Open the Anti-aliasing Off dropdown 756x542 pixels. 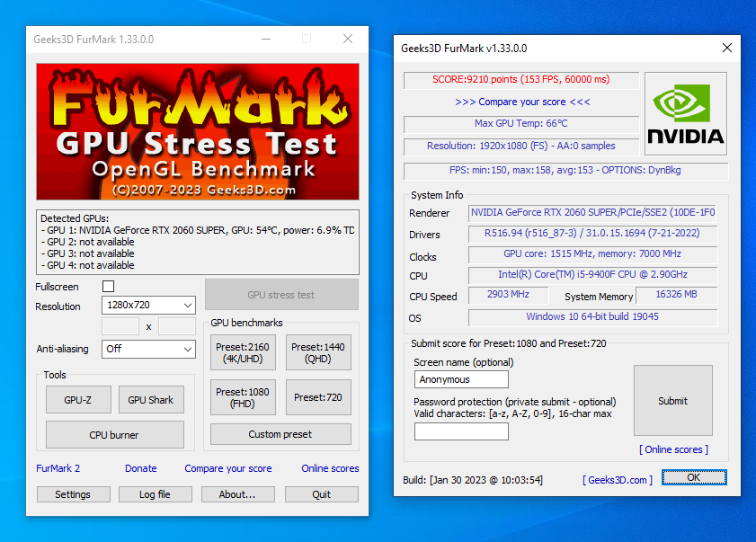click(x=148, y=349)
